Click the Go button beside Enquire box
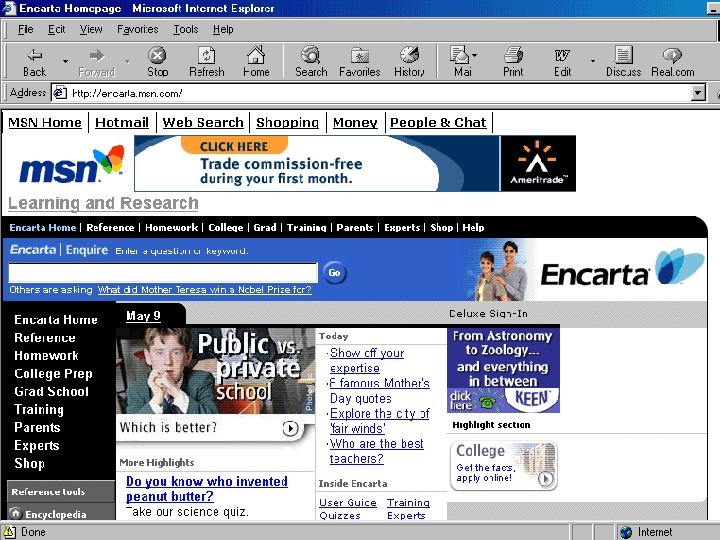Image resolution: width=720 pixels, height=540 pixels. [335, 273]
